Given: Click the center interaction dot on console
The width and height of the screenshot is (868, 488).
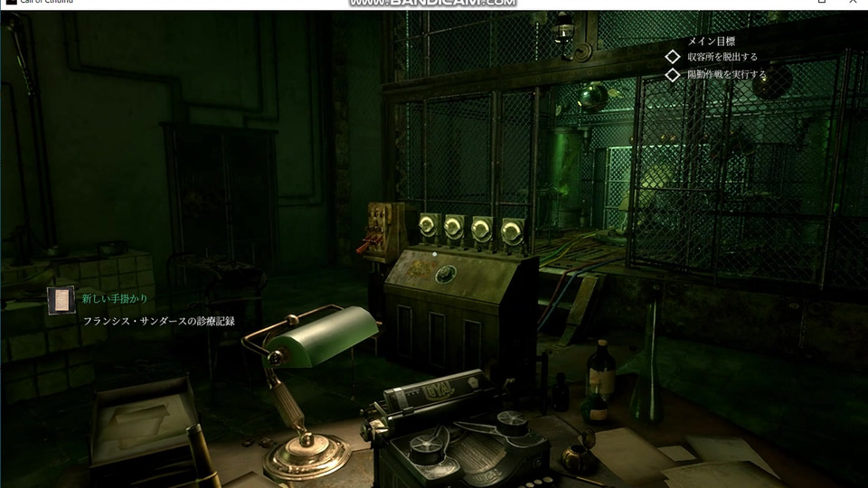Looking at the screenshot, I should tap(435, 254).
